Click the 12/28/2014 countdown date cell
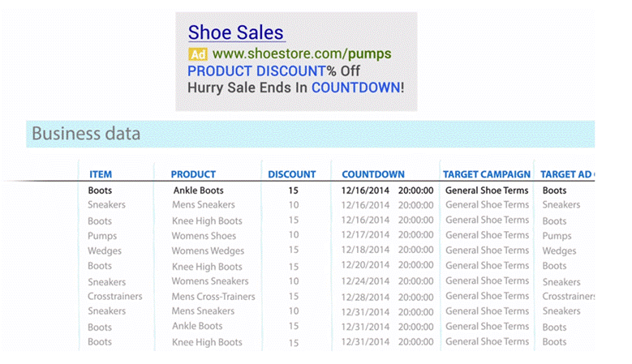The height and width of the screenshot is (364, 632). click(x=364, y=297)
